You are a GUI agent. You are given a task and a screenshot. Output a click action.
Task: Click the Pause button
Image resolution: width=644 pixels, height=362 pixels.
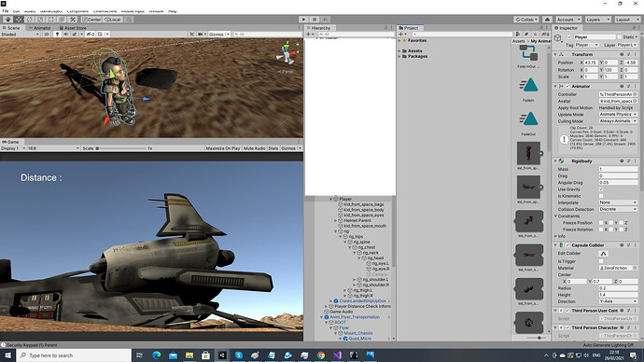[315, 20]
